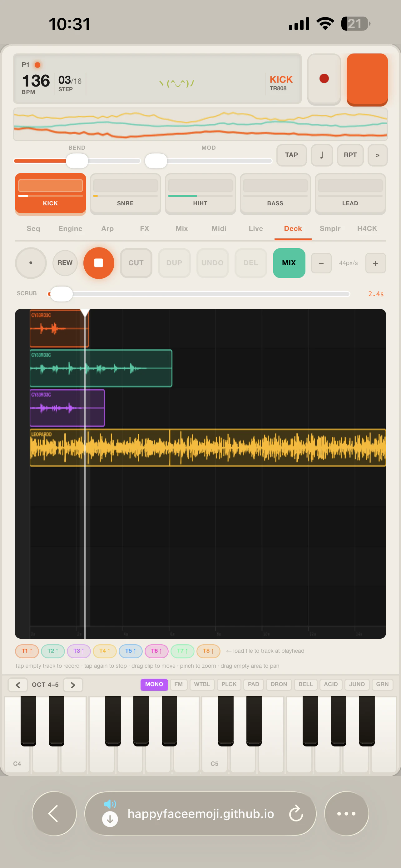Select the purple CYB3RD3C clip
Viewport: 401px width, 868px height.
point(67,408)
